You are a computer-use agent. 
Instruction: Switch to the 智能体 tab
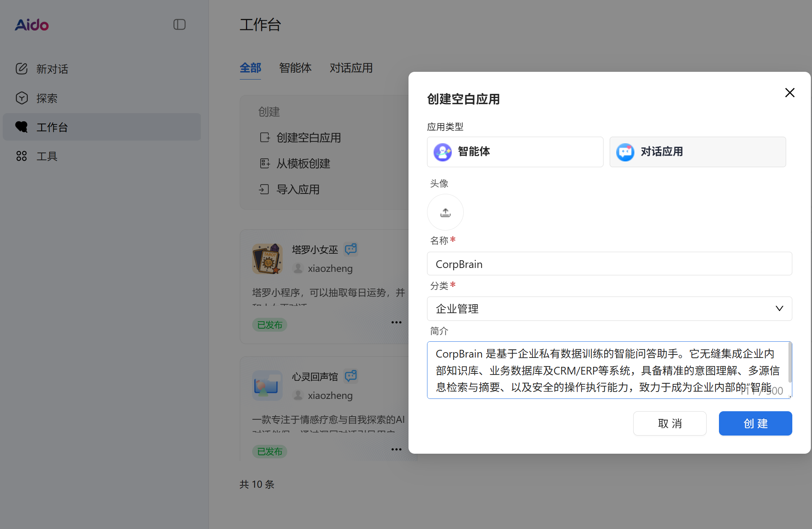pyautogui.click(x=295, y=68)
